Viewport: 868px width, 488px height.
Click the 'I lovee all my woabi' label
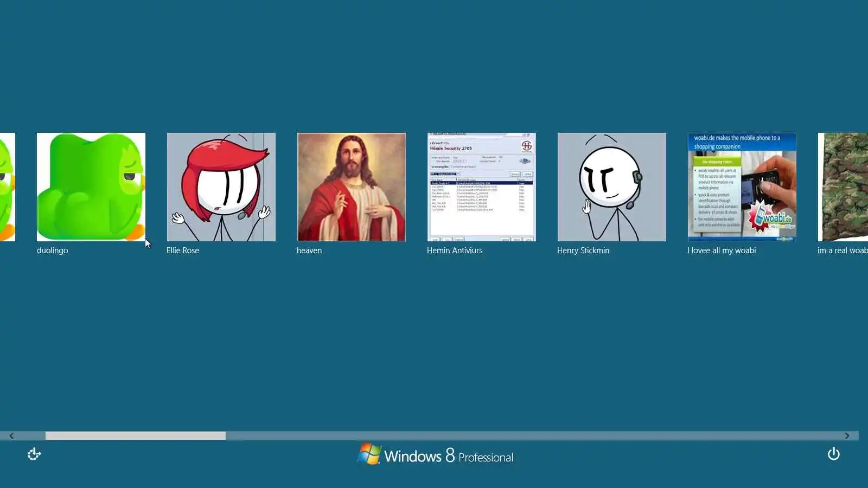click(x=722, y=251)
